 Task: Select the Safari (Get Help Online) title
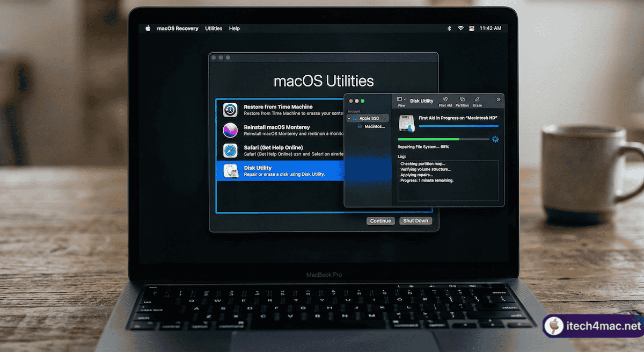point(273,147)
